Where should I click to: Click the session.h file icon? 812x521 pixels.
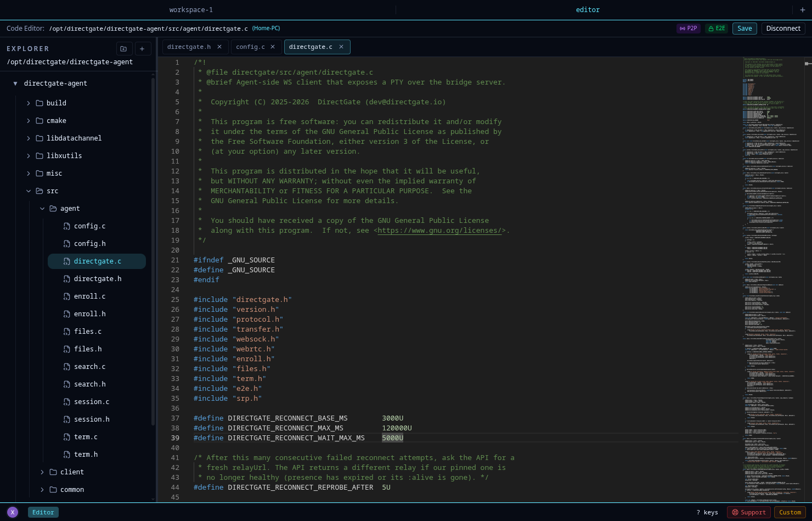pyautogui.click(x=67, y=419)
